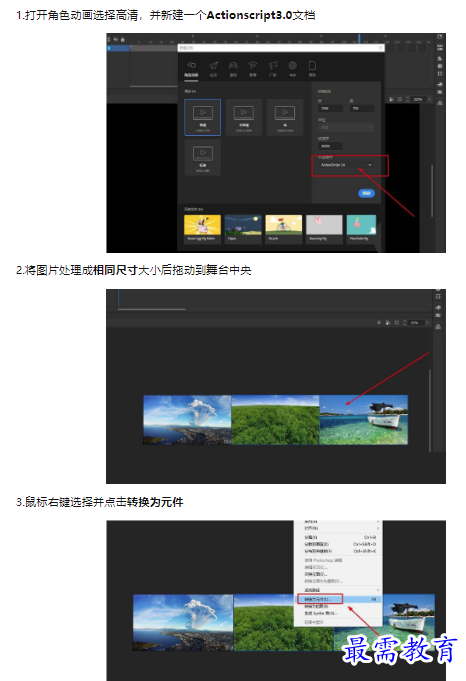Click the clip content icon in step 2 toolbar
466x681 pixels.
click(x=397, y=323)
